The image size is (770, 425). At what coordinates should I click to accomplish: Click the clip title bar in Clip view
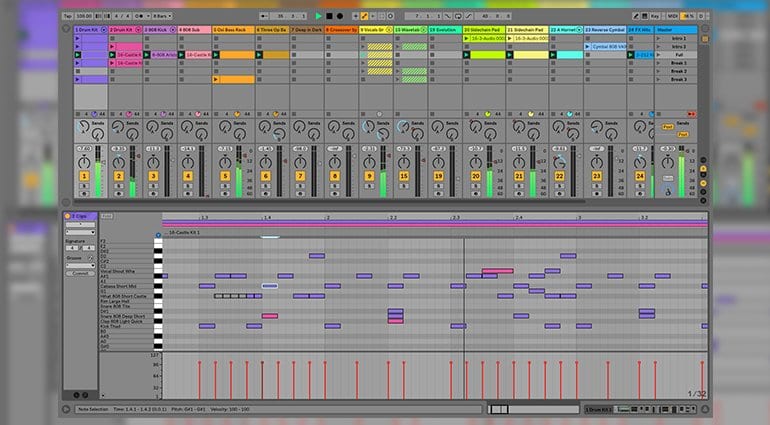click(x=79, y=216)
